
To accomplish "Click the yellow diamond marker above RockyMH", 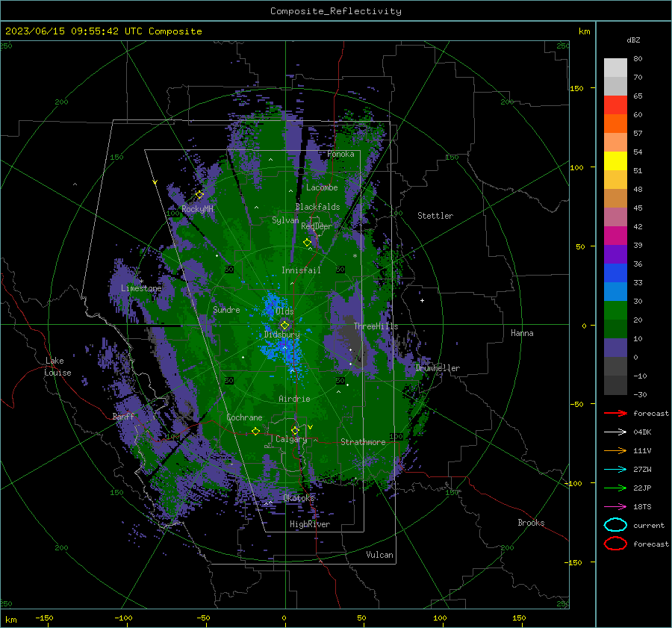I will click(x=199, y=195).
